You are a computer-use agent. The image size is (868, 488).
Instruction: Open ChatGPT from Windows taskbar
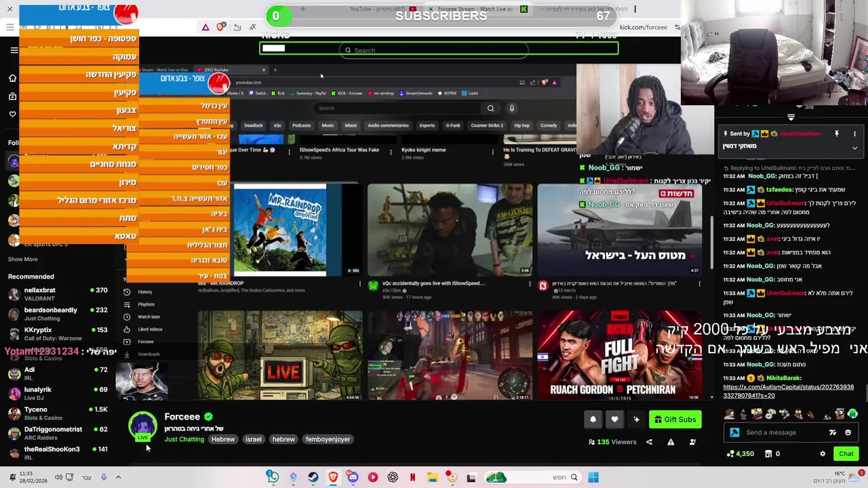tap(393, 477)
